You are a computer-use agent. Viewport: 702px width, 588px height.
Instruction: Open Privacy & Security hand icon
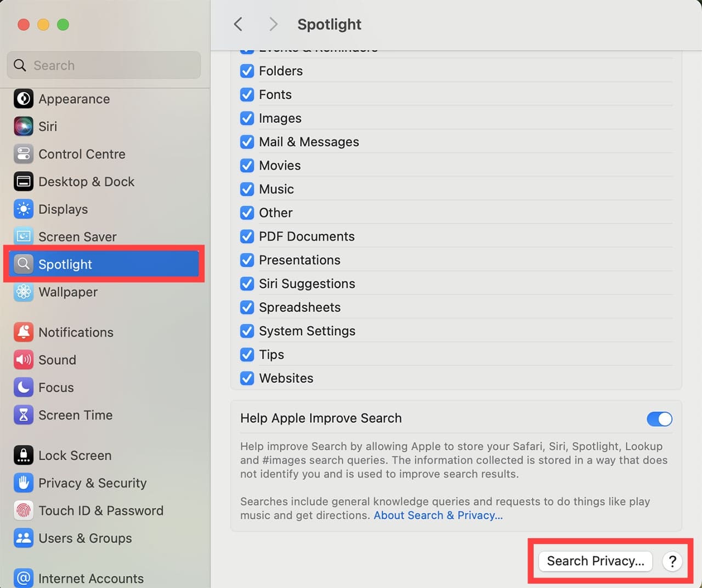point(24,483)
